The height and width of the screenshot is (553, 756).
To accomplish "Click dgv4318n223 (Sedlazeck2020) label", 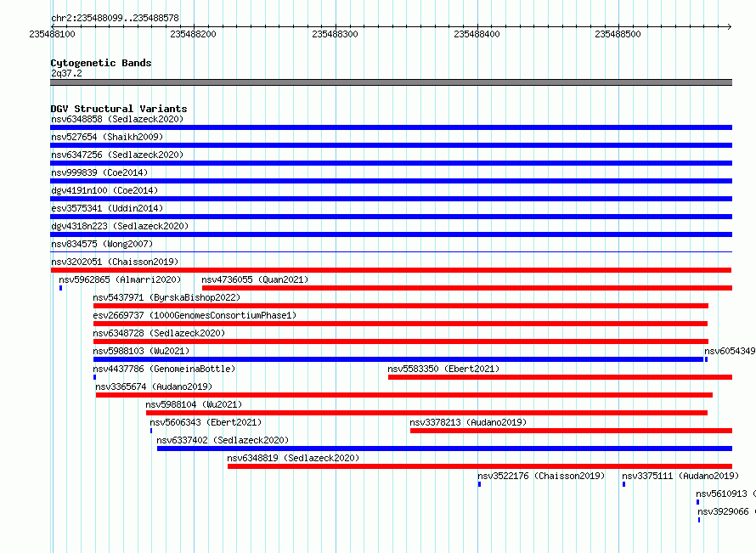I will 120,226.
